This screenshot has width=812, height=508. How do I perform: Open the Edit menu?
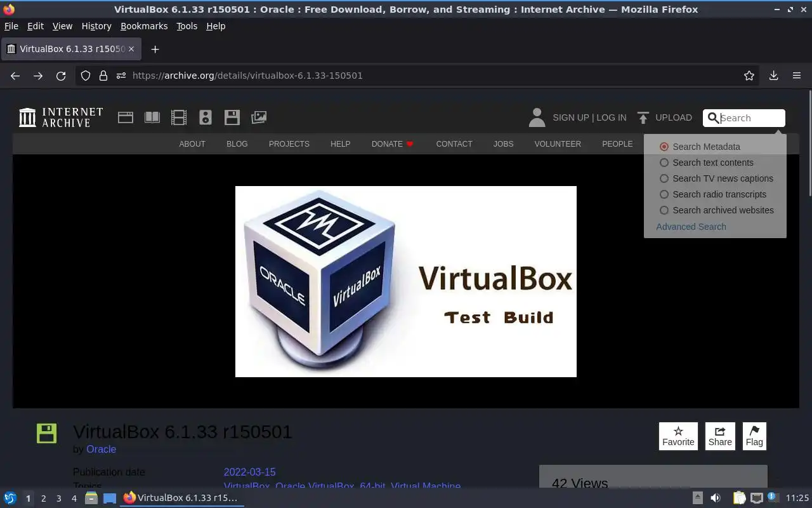click(36, 26)
